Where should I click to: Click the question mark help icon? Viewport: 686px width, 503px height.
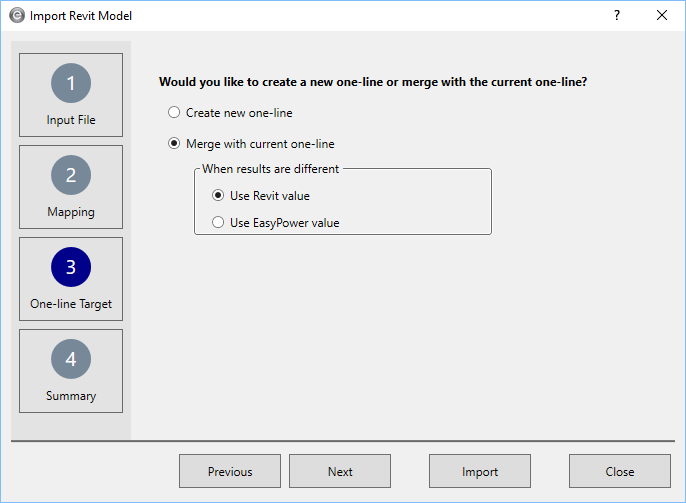pyautogui.click(x=616, y=15)
